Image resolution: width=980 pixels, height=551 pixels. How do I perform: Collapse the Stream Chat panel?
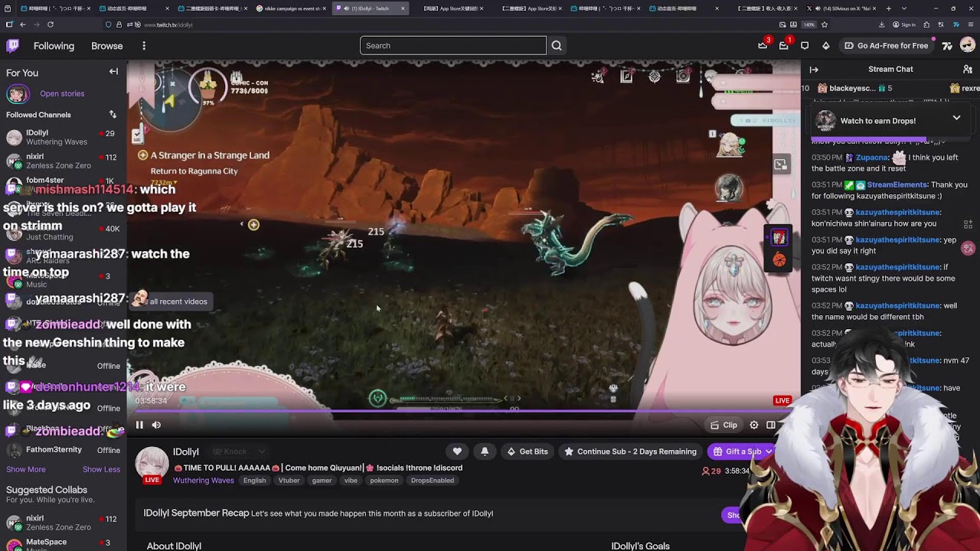click(x=814, y=70)
